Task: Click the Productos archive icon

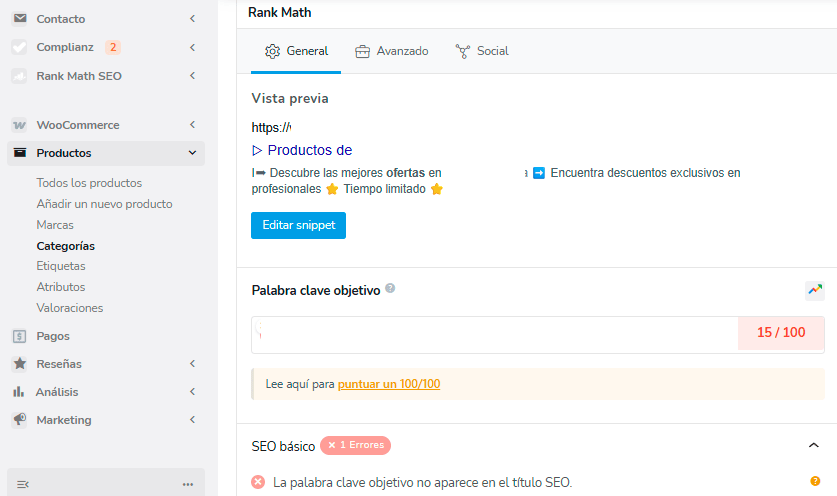Action: click(20, 153)
